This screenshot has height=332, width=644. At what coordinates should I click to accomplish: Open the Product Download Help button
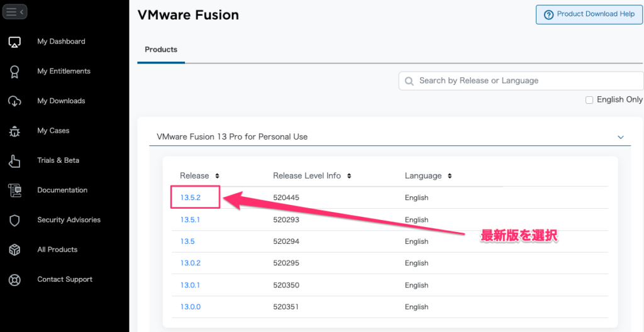point(589,15)
